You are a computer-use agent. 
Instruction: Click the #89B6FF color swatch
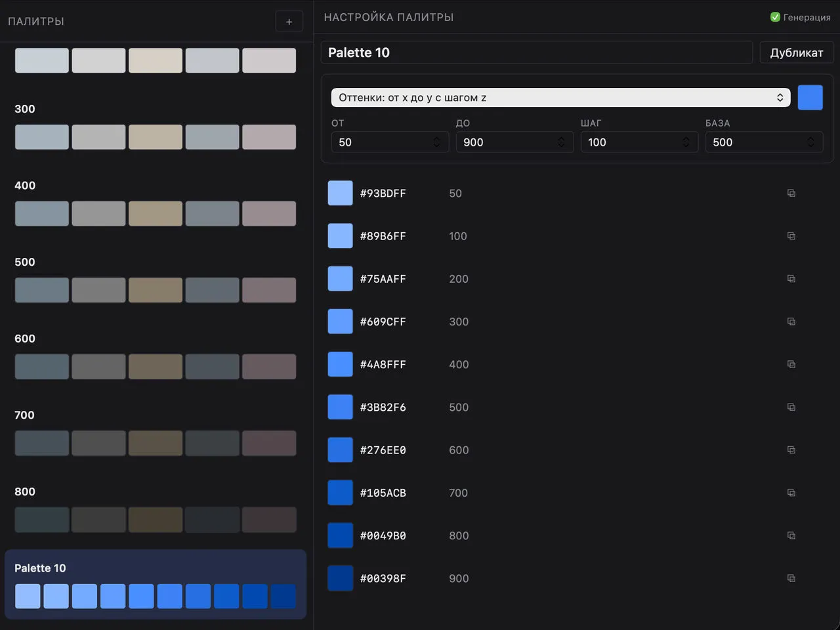341,236
